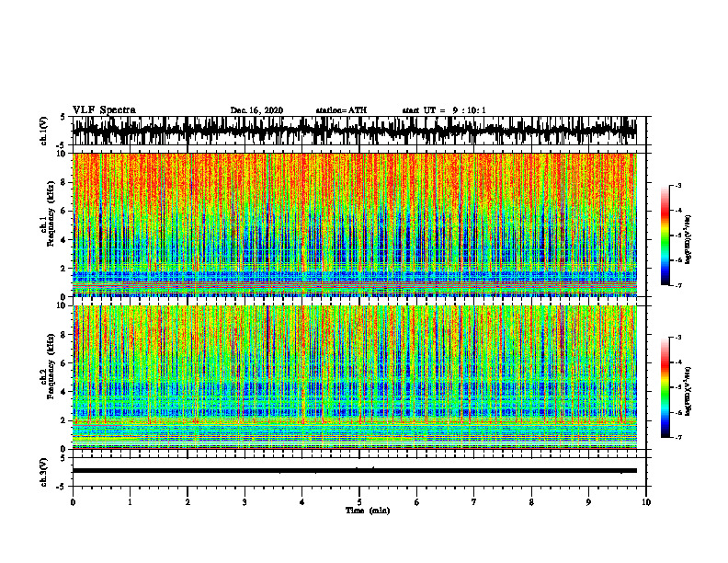Click the ch.3 flat voltage trace
Image resolution: width=728 pixels, height=563 pixels.
pos(354,471)
